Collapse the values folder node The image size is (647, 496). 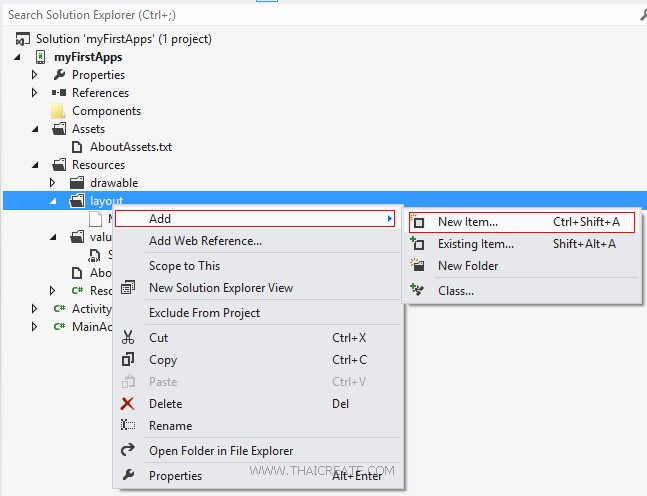pos(53,237)
